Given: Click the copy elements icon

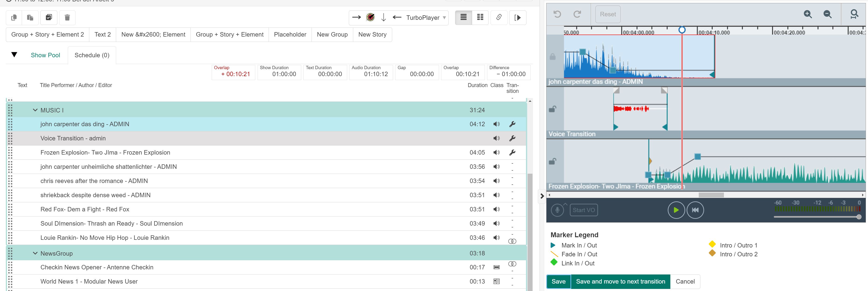Looking at the screenshot, I should tap(14, 17).
